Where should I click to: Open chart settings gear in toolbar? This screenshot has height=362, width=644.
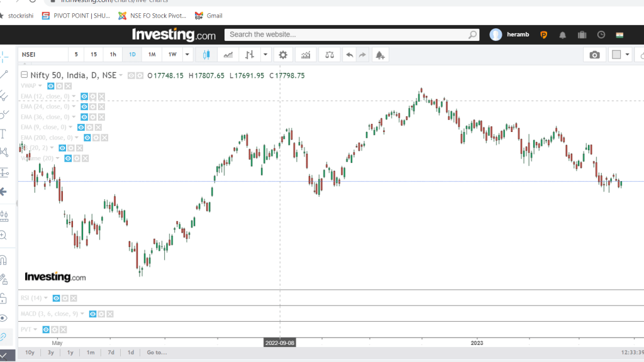tap(283, 55)
